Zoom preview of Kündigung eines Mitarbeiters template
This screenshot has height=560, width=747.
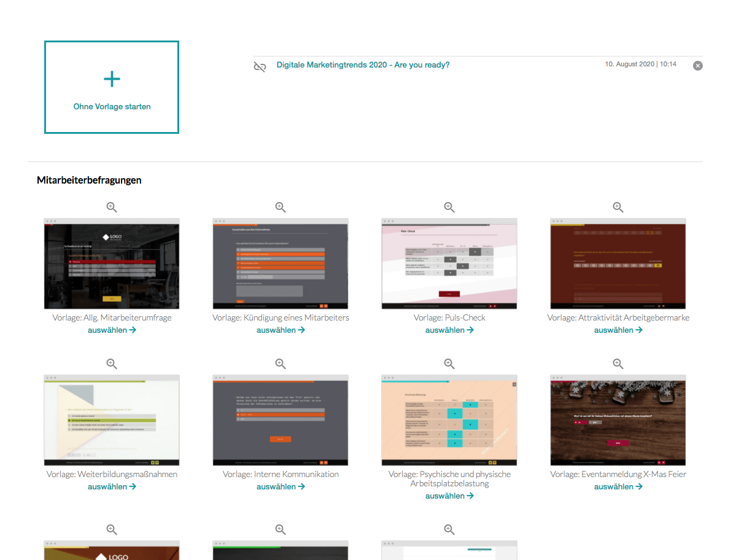(281, 208)
